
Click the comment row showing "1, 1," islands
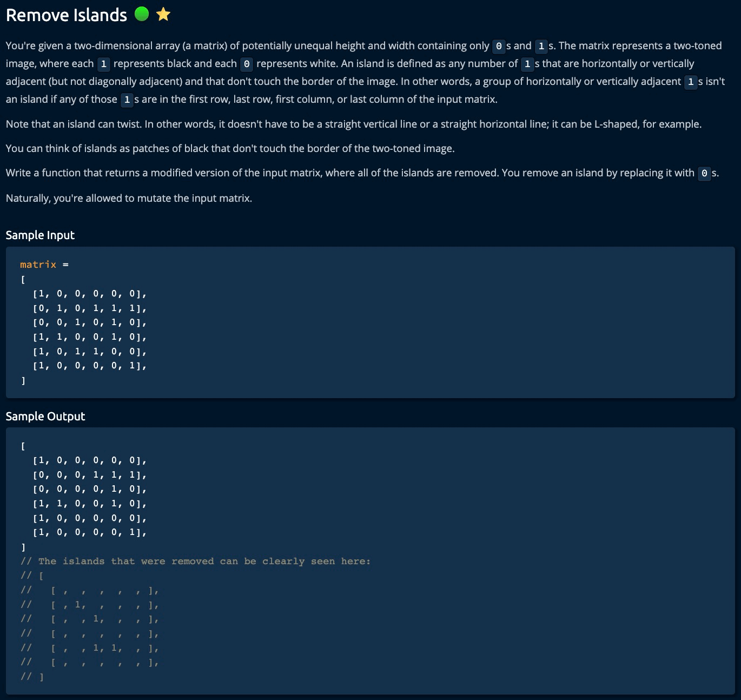(105, 648)
